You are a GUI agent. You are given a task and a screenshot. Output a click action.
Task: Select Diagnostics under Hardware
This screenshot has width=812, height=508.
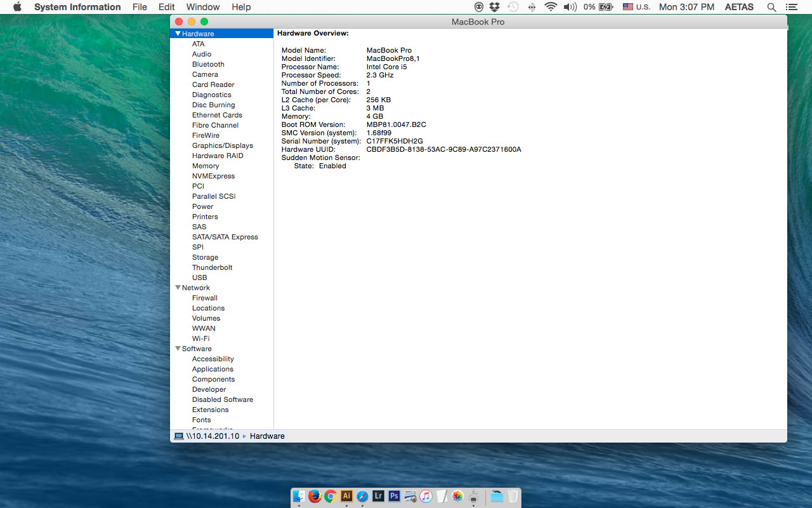click(212, 95)
